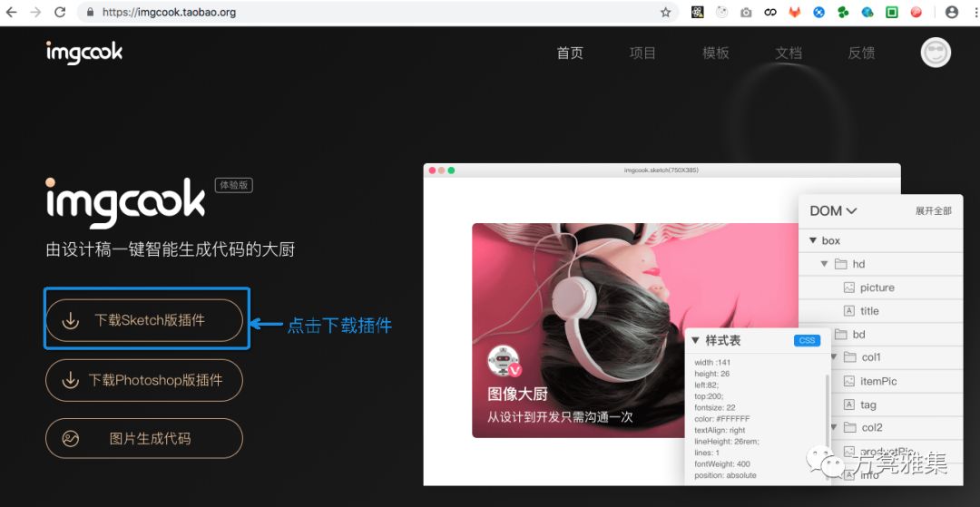Screen dimensions: 980x507
Task: Click the blue circular extension icon
Action: [x=818, y=12]
